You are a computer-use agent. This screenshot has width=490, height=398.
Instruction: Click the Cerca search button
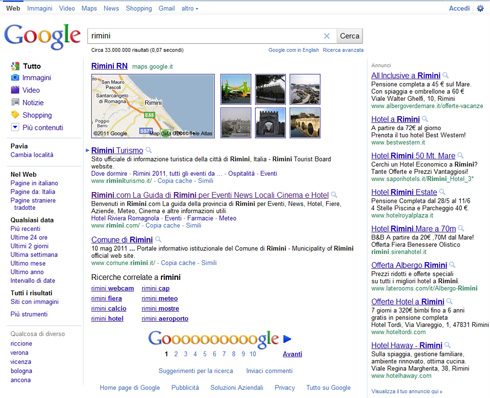(349, 36)
